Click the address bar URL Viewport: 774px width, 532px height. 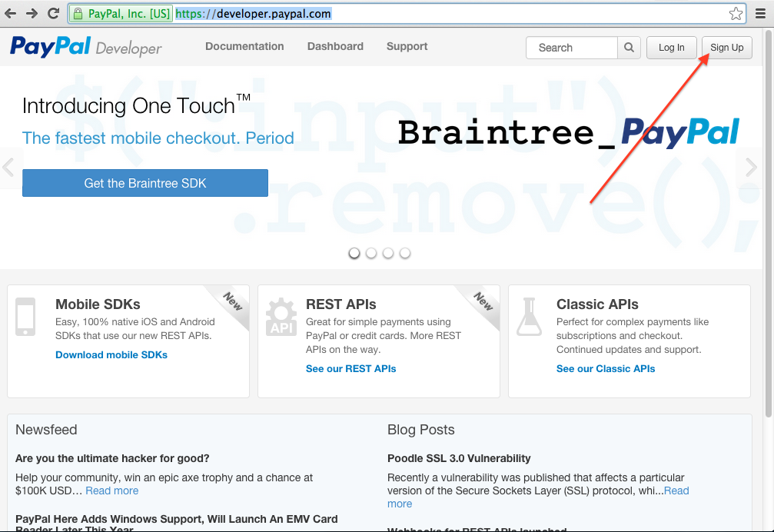pyautogui.click(x=253, y=14)
